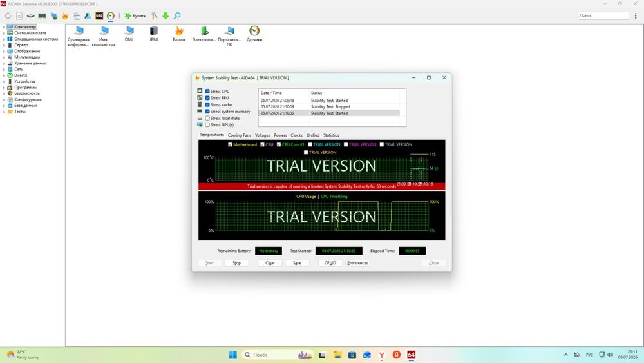This screenshot has width=644, height=363.
Task: Toggle CPU temperature graph checkbox
Action: (x=263, y=144)
